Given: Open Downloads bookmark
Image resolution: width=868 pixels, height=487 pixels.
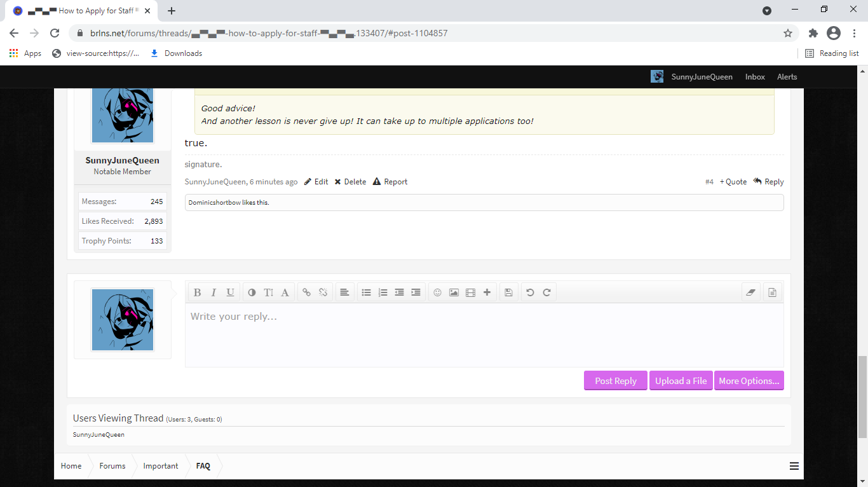Looking at the screenshot, I should tap(176, 53).
